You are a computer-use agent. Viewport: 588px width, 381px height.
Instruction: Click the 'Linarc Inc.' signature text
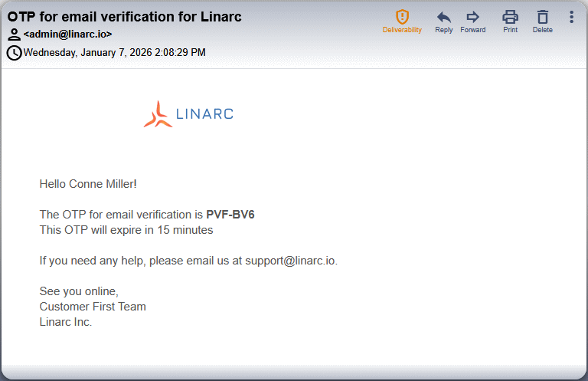pyautogui.click(x=66, y=322)
